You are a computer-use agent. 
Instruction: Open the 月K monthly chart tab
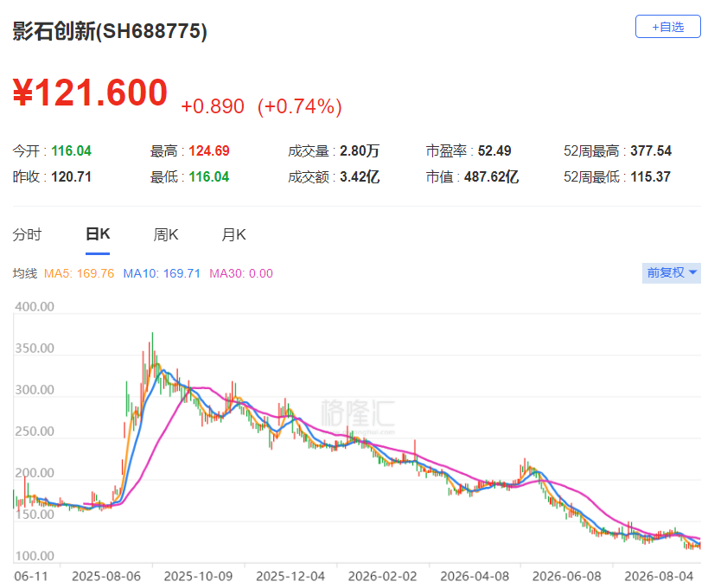point(233,234)
